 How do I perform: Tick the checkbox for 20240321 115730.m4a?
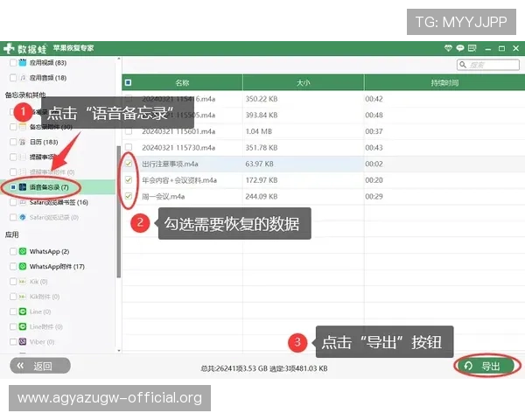click(129, 147)
